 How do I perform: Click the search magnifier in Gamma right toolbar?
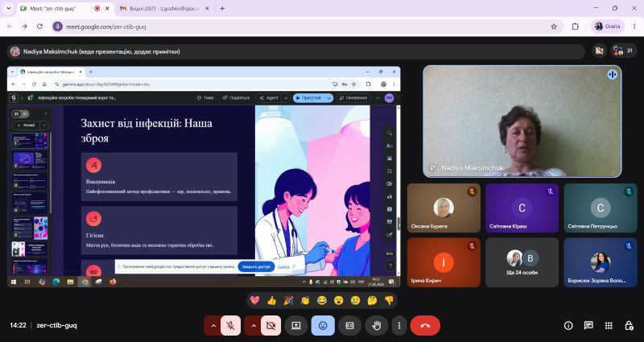[390, 133]
